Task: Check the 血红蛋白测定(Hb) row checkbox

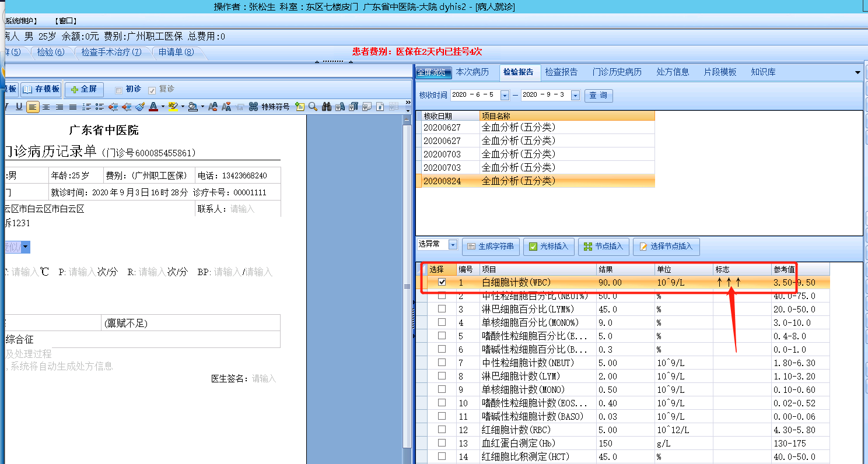Action: pyautogui.click(x=442, y=443)
